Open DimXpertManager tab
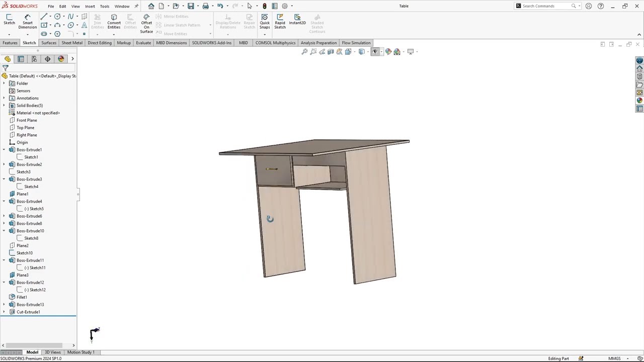This screenshot has width=644, height=362. [47, 59]
